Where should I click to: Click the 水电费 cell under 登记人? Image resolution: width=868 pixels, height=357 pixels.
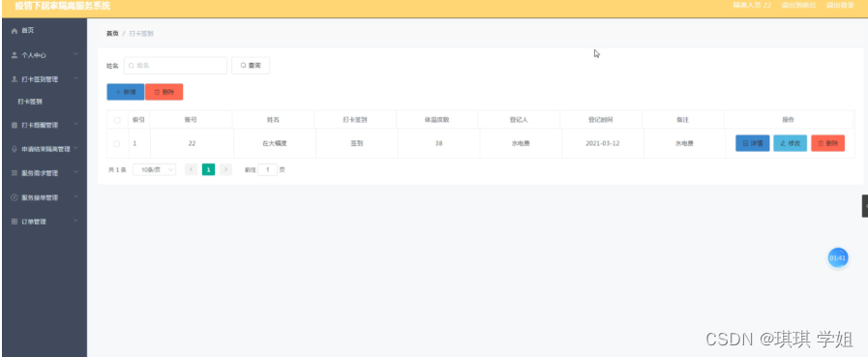521,144
